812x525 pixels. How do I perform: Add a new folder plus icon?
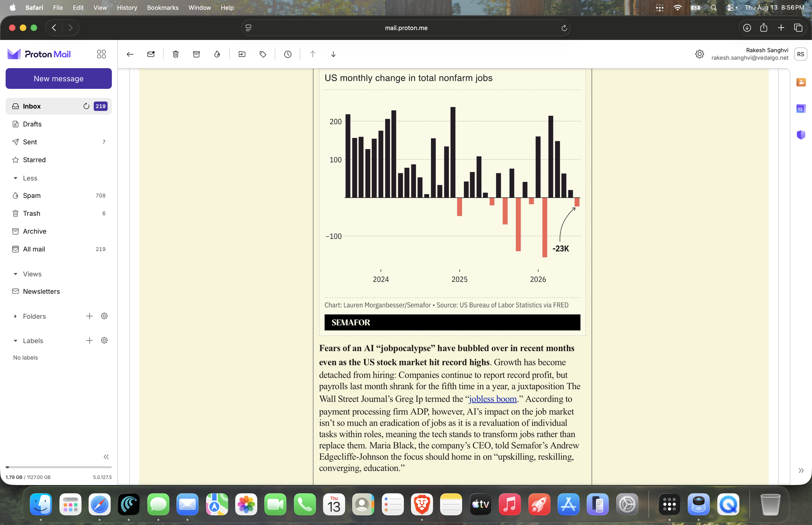click(89, 316)
